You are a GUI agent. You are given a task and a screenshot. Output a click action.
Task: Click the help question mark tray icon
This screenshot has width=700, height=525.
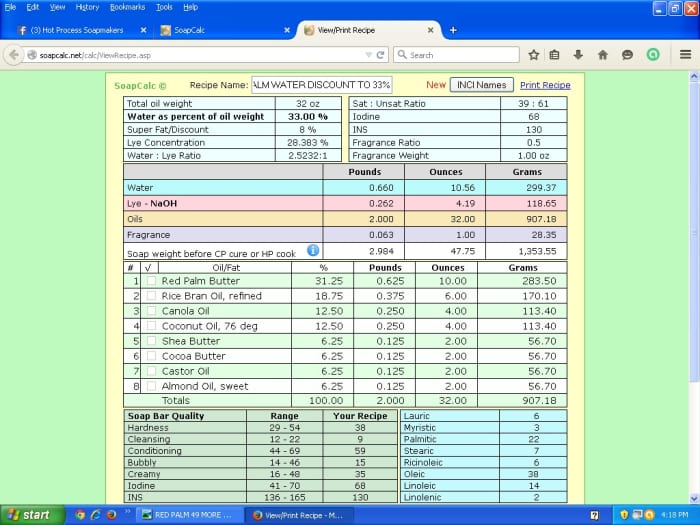(595, 515)
